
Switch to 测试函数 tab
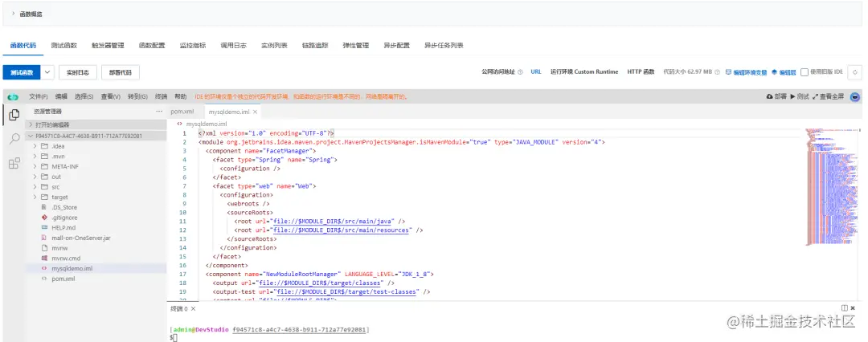click(63, 46)
